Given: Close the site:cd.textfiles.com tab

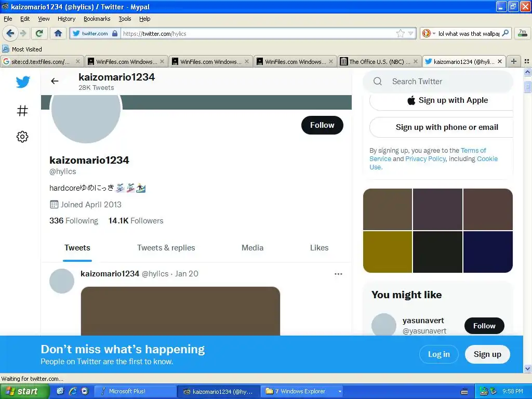Looking at the screenshot, I should click(x=78, y=61).
